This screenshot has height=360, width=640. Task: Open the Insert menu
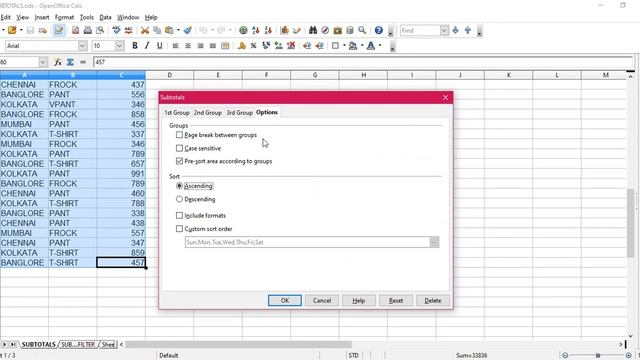pyautogui.click(x=42, y=17)
